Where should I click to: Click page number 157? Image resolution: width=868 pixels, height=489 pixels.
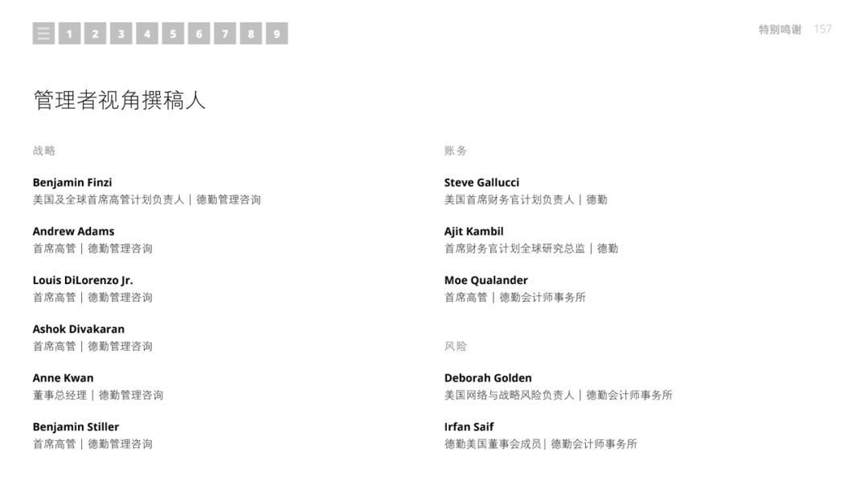click(x=823, y=29)
